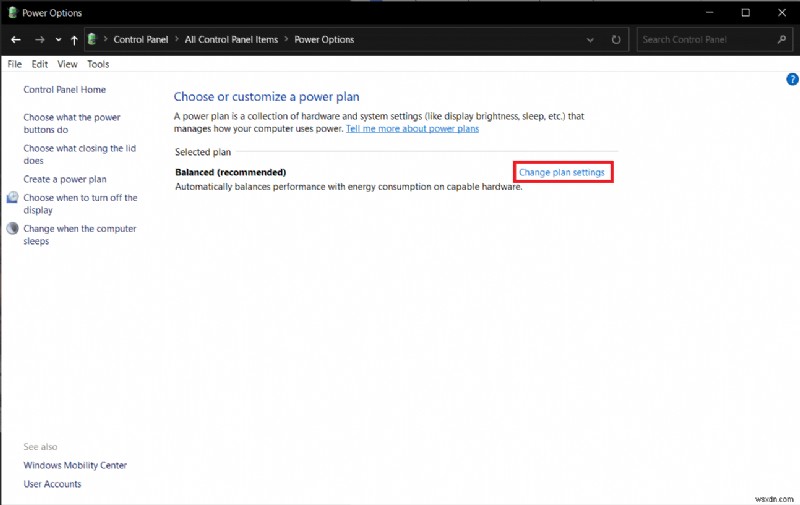800x505 pixels.
Task: Click the display turn-off monitor icon
Action: pyautogui.click(x=12, y=197)
